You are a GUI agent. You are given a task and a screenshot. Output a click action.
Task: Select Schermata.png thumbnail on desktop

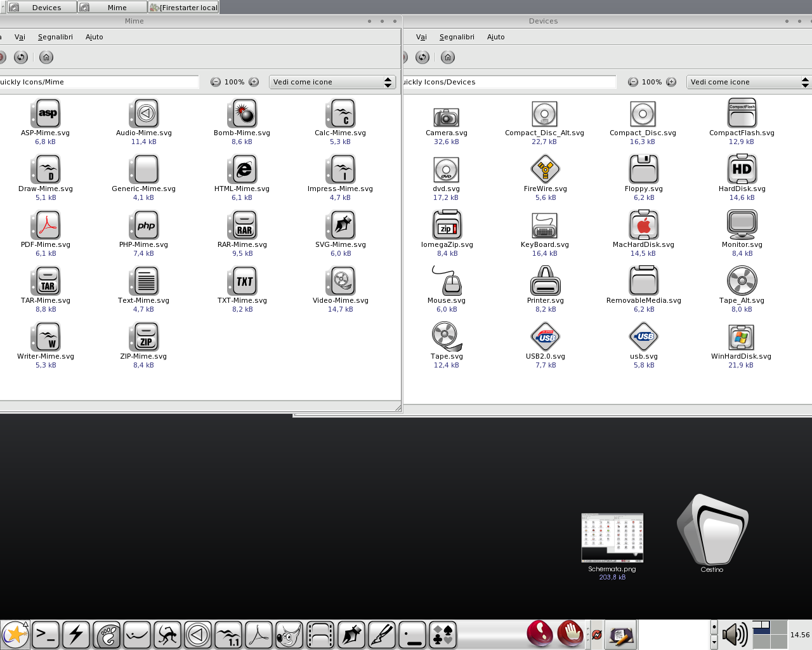coord(612,538)
